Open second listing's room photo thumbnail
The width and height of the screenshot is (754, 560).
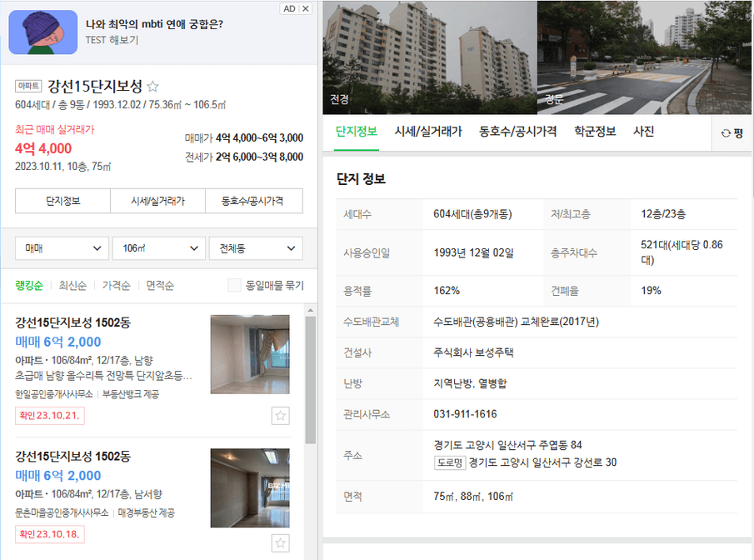point(250,488)
